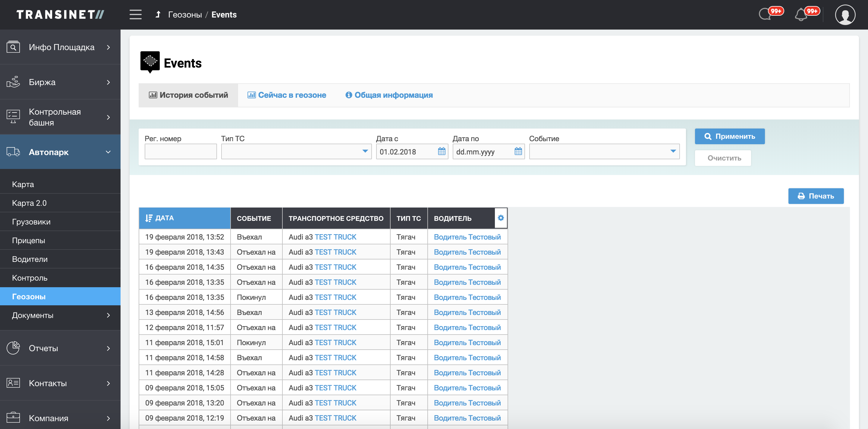
Task: Click the Transinet logo
Action: 60,14
